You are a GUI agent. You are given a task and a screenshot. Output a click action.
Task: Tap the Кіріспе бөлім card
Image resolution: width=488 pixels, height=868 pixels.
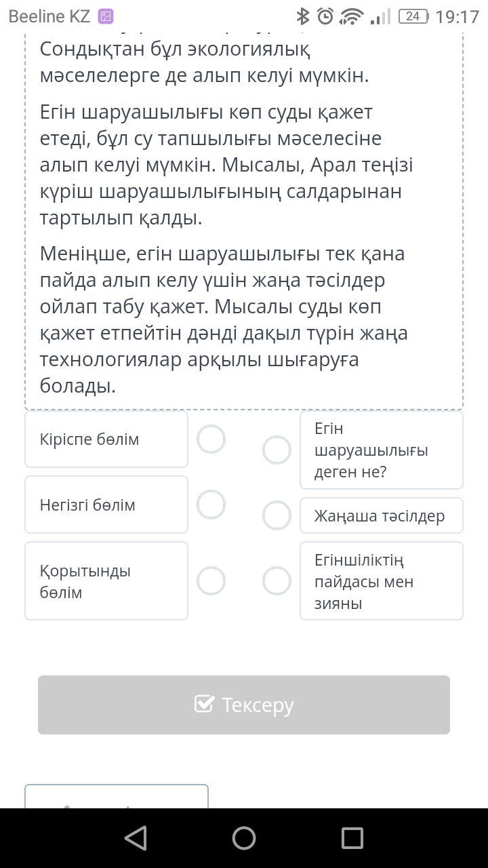tap(106, 439)
